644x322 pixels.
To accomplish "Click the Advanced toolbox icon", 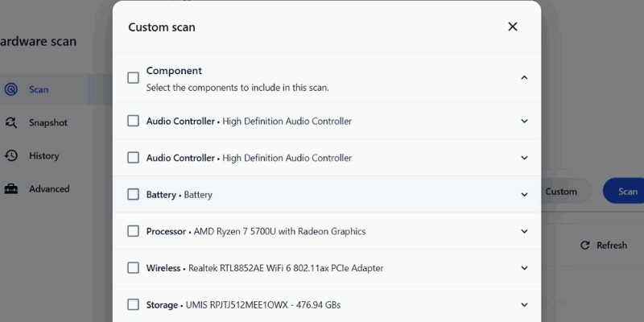I will (x=11, y=189).
